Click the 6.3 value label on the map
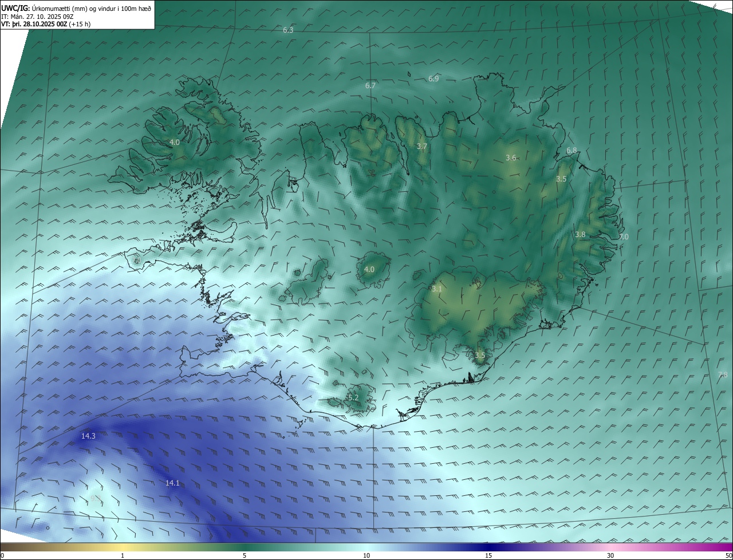This screenshot has width=733, height=560. 288,30
